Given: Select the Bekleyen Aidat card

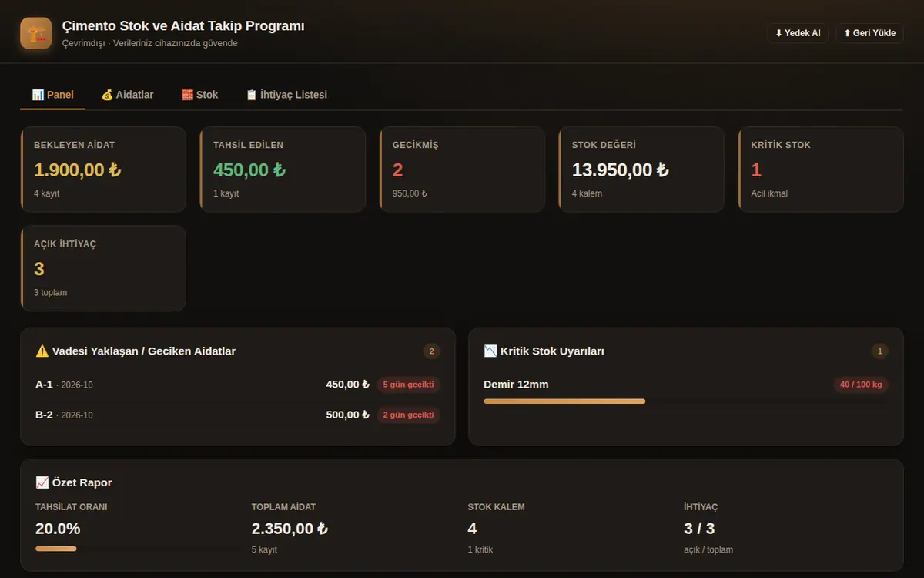Looking at the screenshot, I should (x=103, y=170).
